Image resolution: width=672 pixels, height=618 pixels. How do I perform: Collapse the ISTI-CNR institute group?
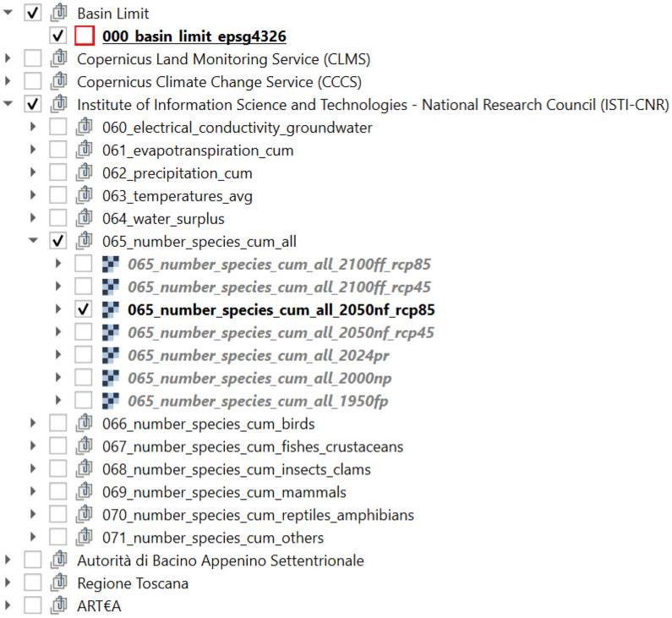point(8,104)
